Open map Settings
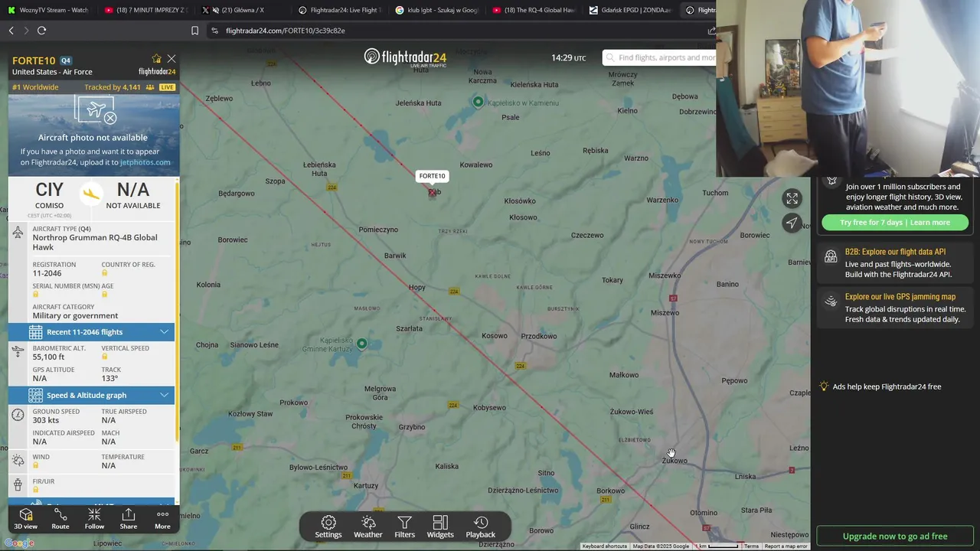The height and width of the screenshot is (551, 980). click(328, 527)
